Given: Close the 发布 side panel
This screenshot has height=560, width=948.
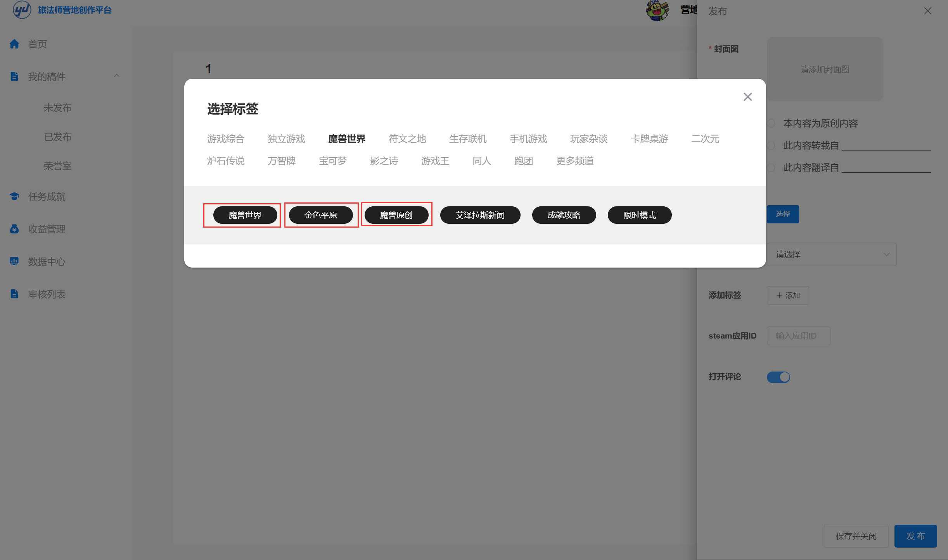Looking at the screenshot, I should tap(927, 11).
